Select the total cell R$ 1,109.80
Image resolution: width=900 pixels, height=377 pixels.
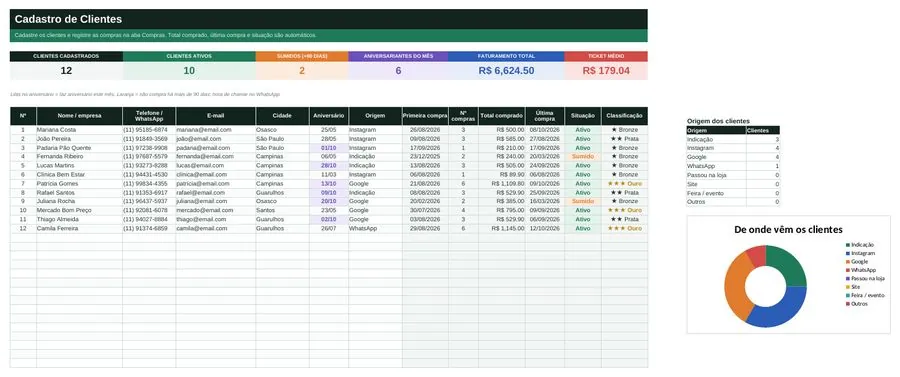click(x=502, y=184)
